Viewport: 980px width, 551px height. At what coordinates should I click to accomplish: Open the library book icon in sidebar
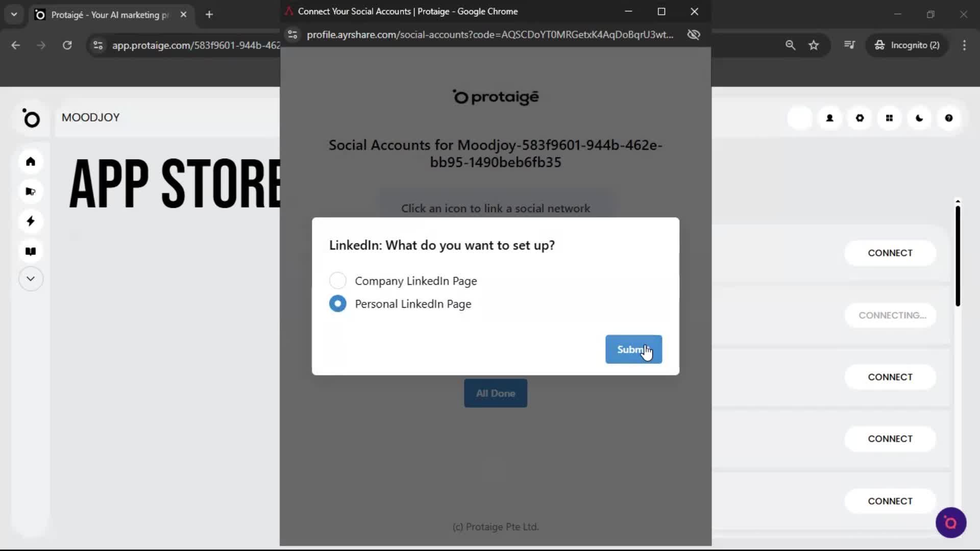point(31,251)
